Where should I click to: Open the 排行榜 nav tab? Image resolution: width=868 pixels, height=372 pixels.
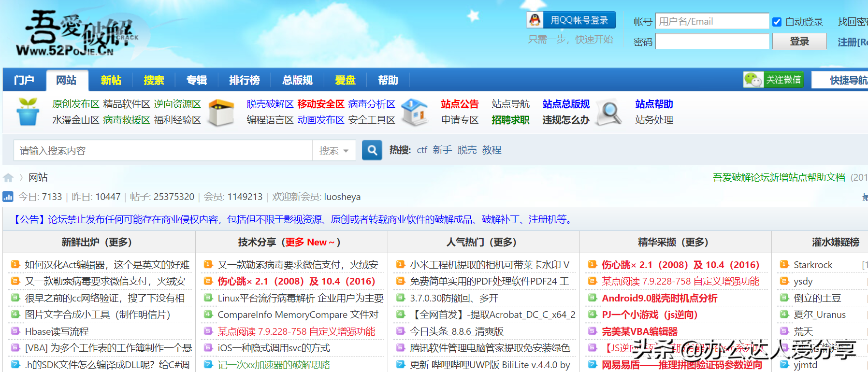(245, 80)
